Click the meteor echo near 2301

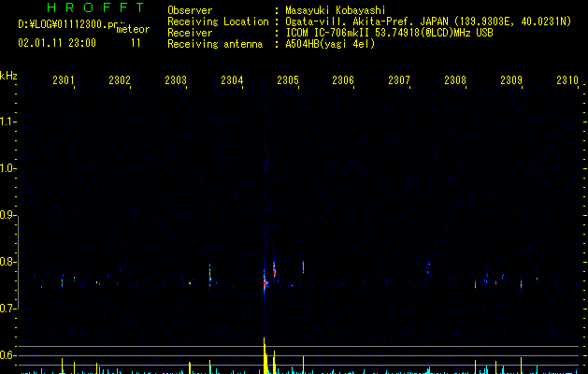point(63,281)
